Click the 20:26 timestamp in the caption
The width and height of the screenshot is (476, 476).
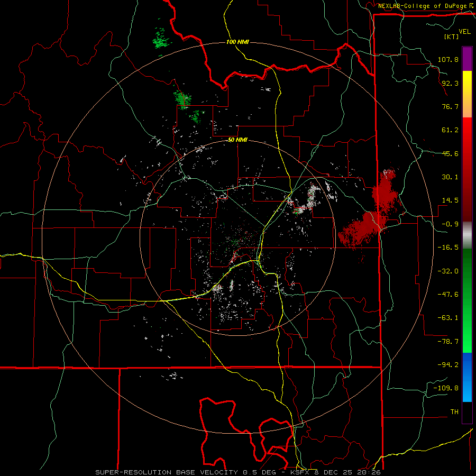click(x=369, y=472)
